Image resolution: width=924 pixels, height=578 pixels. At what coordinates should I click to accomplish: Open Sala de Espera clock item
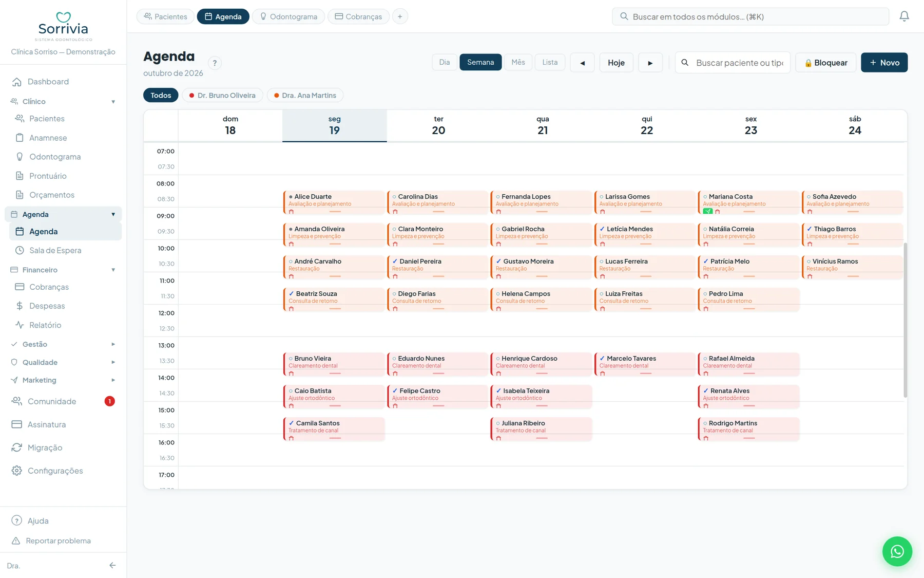(x=65, y=250)
